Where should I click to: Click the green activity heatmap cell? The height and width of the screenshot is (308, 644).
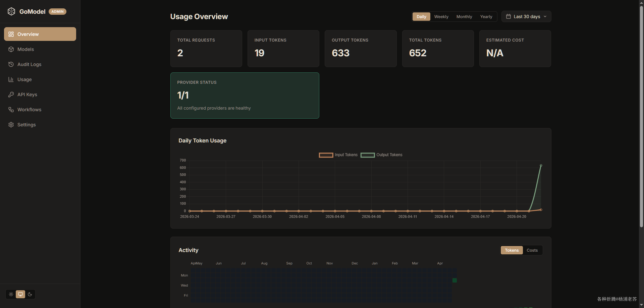pyautogui.click(x=454, y=280)
